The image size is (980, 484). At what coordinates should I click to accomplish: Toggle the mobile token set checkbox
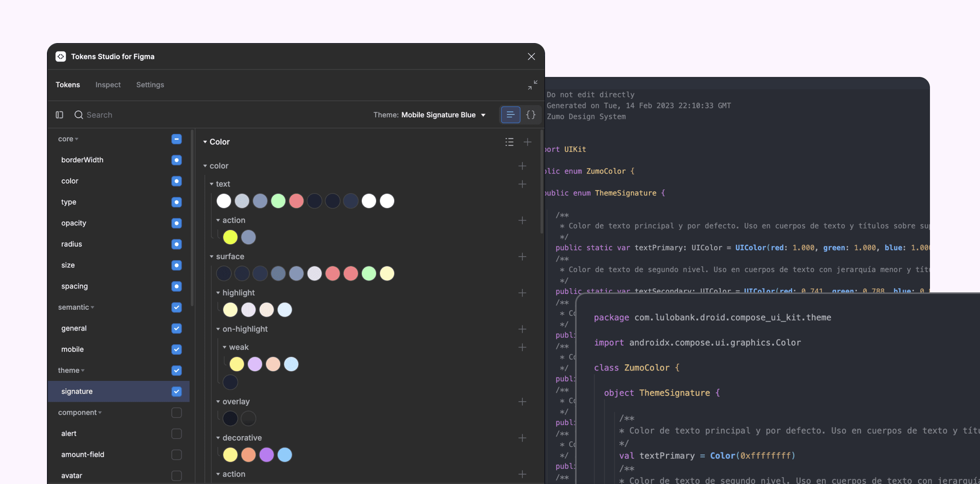(177, 349)
